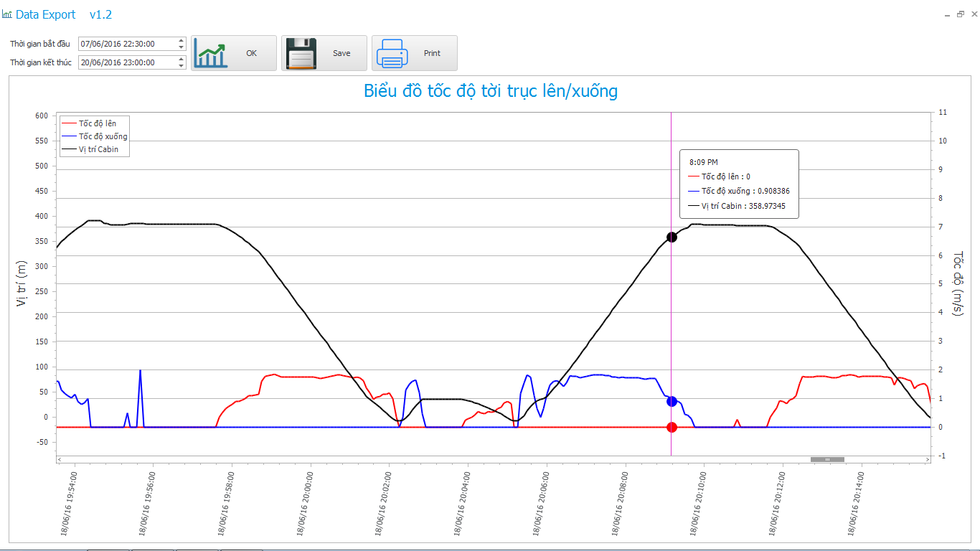This screenshot has width=980, height=551.
Task: Select 'Tốc độ xuống' legend entry
Action: tap(103, 136)
